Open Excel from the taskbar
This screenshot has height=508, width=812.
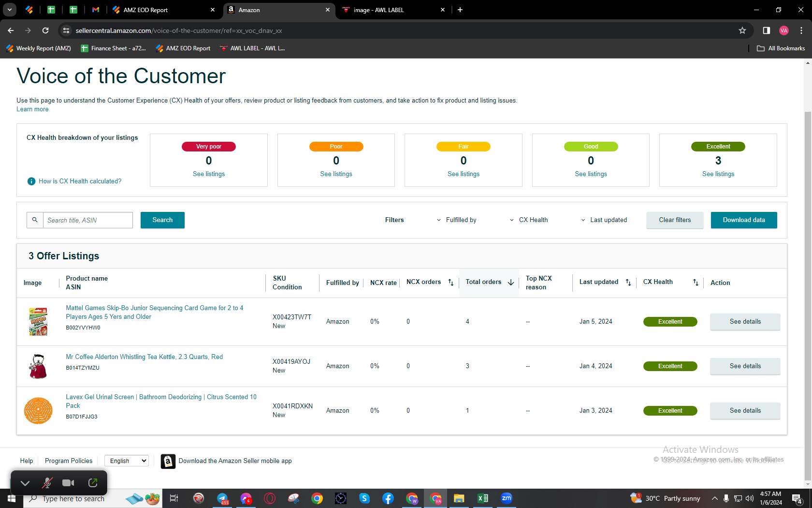coord(483,498)
